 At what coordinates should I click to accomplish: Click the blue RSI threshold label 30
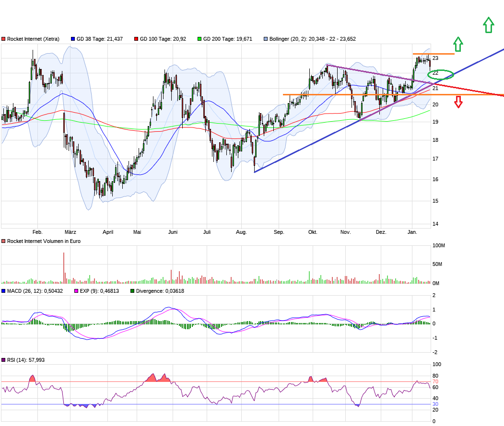click(x=435, y=404)
